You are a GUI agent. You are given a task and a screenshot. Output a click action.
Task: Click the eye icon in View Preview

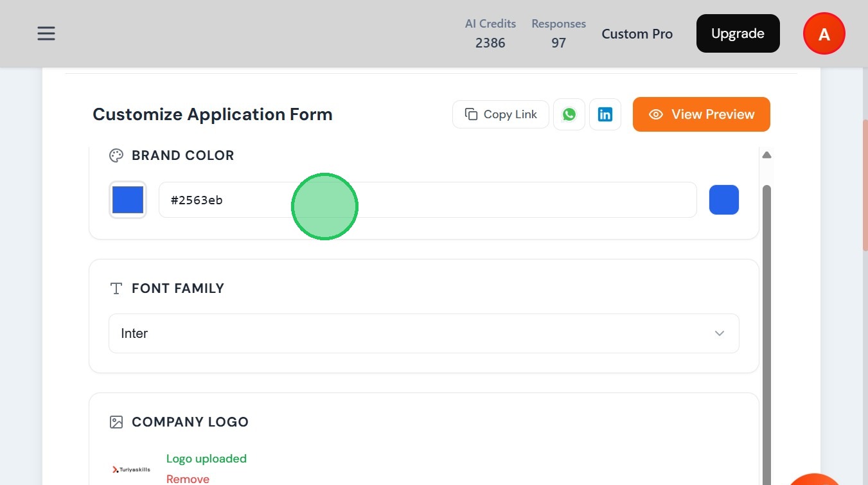coord(656,114)
